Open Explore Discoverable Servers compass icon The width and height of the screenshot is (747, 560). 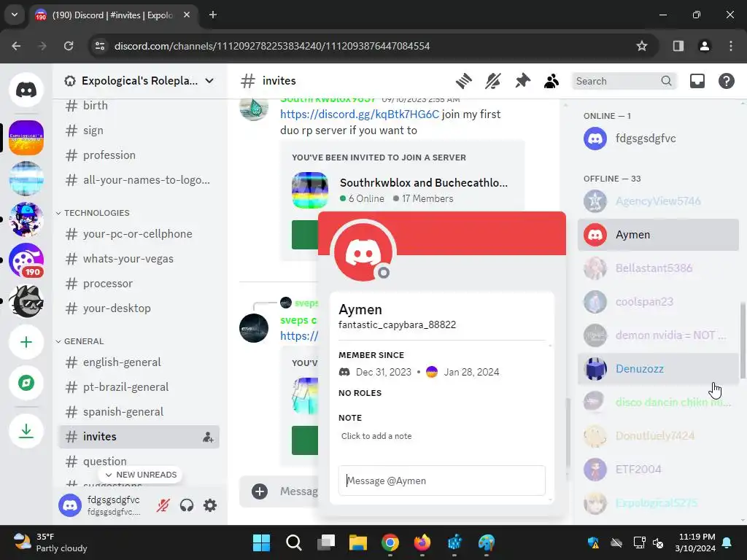tap(26, 383)
